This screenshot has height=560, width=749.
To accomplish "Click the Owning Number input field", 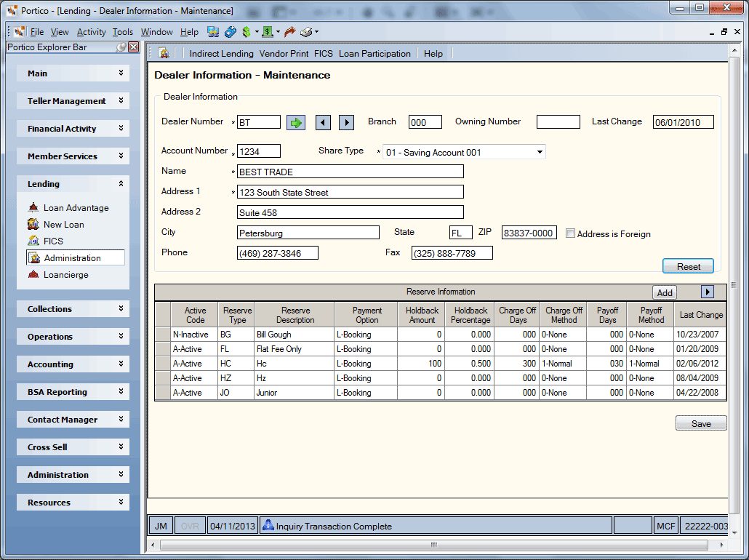I will click(558, 122).
